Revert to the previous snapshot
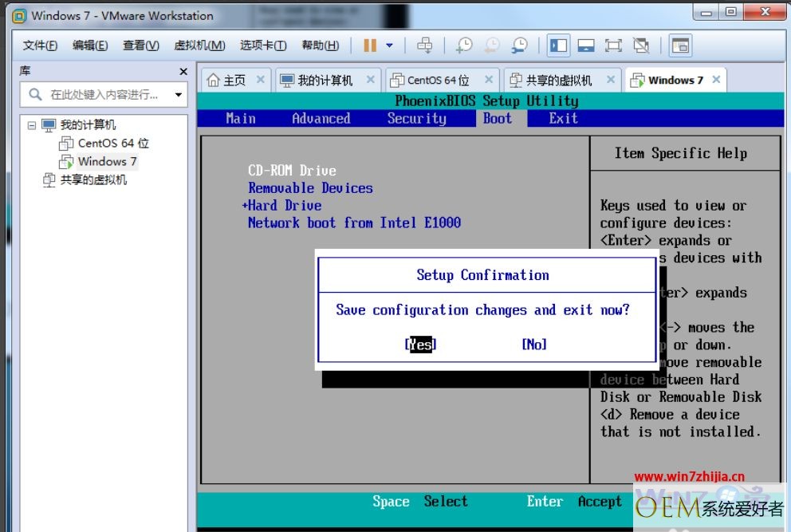Image resolution: width=791 pixels, height=532 pixels. pos(491,45)
